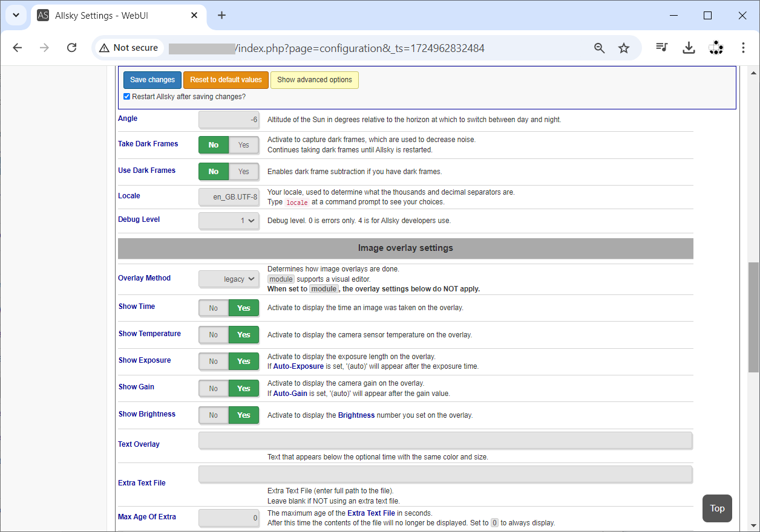Bookmark this page with the star
The width and height of the screenshot is (760, 532).
624,48
